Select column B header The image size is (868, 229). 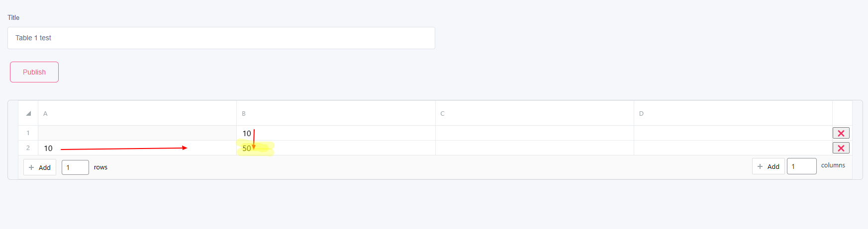(336, 113)
